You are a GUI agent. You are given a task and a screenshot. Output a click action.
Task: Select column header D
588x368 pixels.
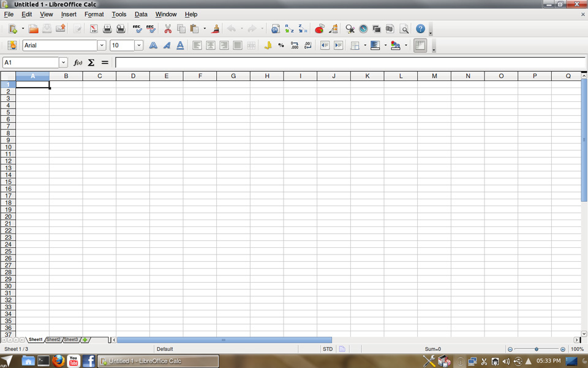tap(133, 76)
